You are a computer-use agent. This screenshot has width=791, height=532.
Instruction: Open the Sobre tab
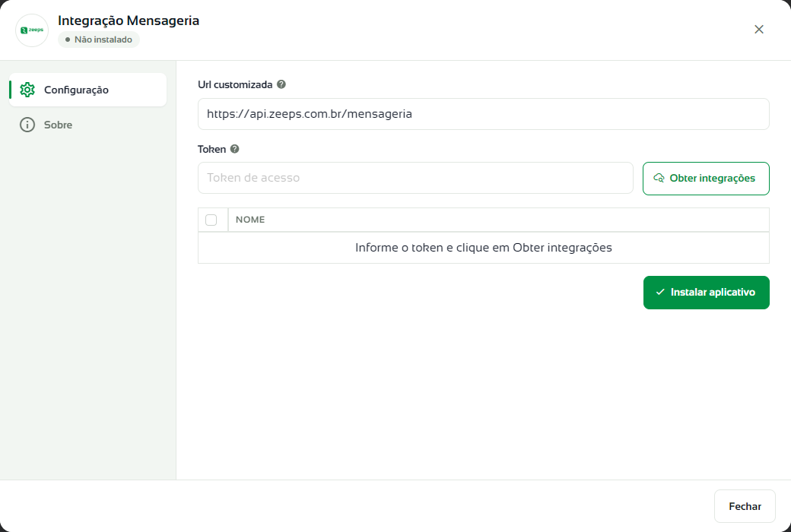coord(87,125)
